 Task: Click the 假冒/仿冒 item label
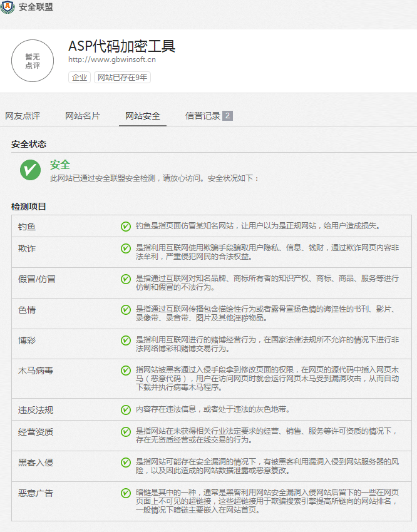tap(37, 279)
